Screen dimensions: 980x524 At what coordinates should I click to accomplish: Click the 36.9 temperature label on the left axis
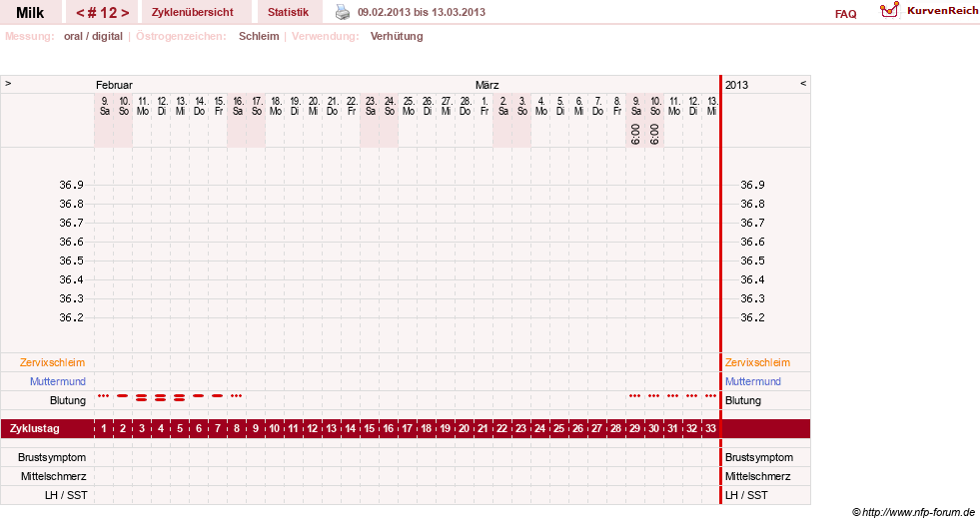pyautogui.click(x=71, y=185)
